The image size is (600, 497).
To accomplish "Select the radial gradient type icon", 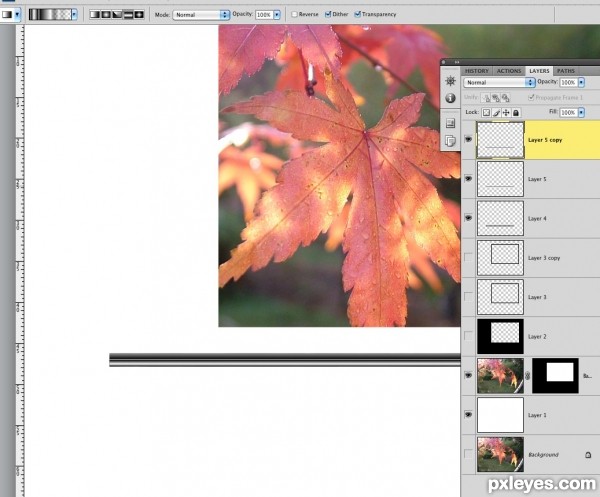I will coord(106,15).
